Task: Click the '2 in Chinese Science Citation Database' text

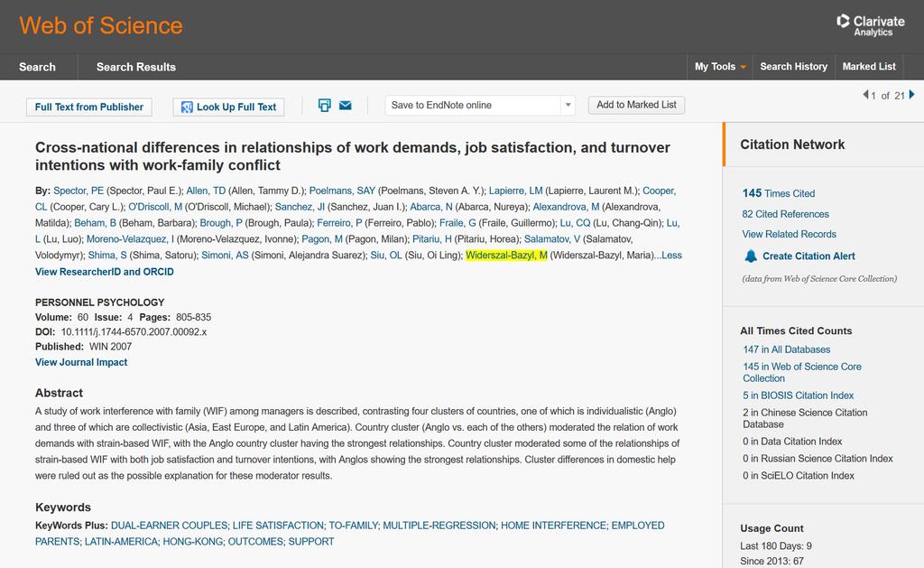Action: coord(805,418)
